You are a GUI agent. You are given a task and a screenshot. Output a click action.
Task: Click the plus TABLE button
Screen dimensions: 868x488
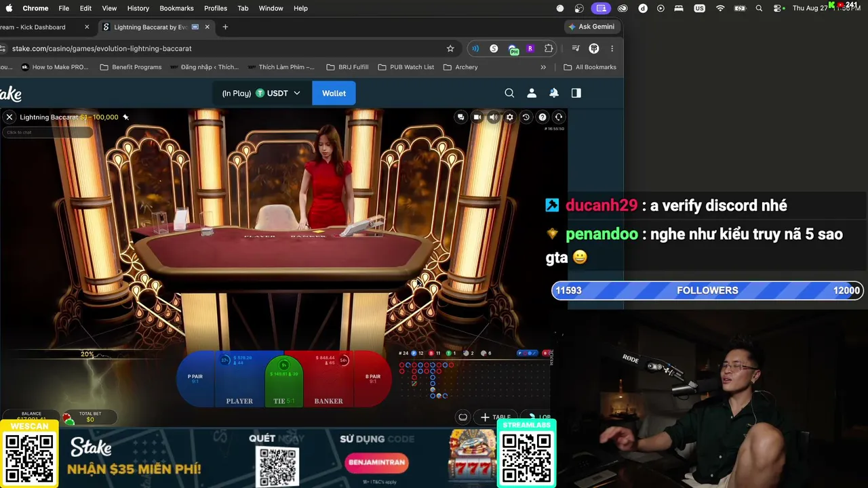click(x=496, y=418)
